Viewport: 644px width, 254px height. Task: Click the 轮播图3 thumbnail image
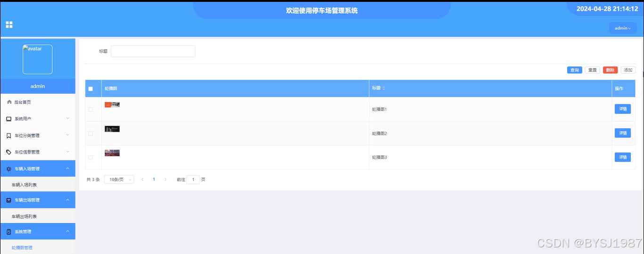tap(112, 153)
